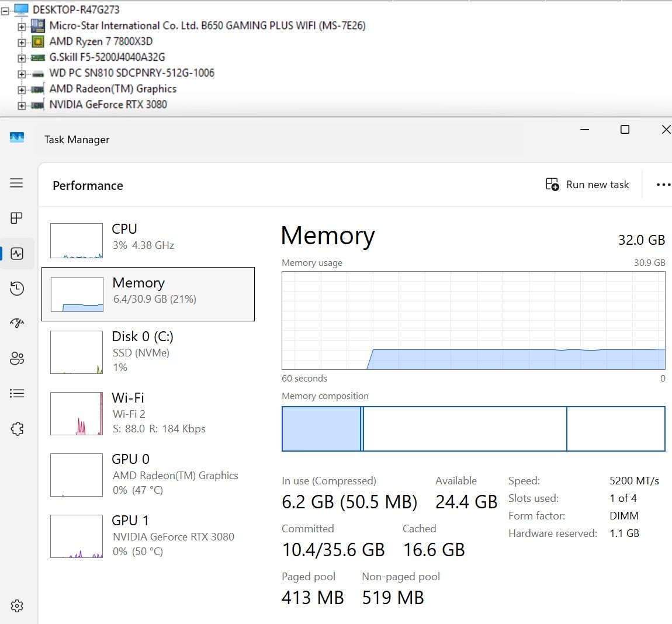Select Micro-Star International B650 GAMING PLUS WIFI row
Screen dimensions: 672x624
(207, 26)
